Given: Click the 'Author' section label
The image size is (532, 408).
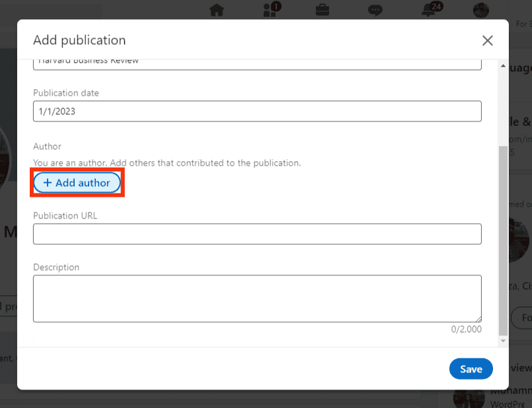Looking at the screenshot, I should pos(47,147).
